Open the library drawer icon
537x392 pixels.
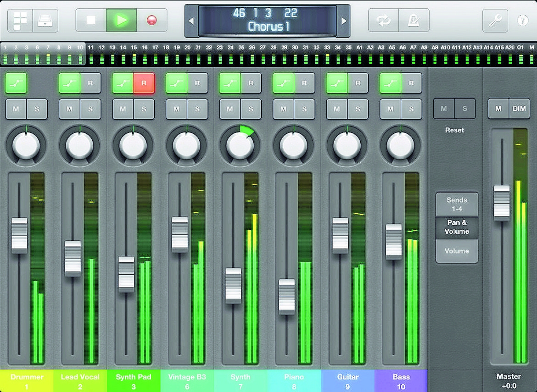point(45,21)
